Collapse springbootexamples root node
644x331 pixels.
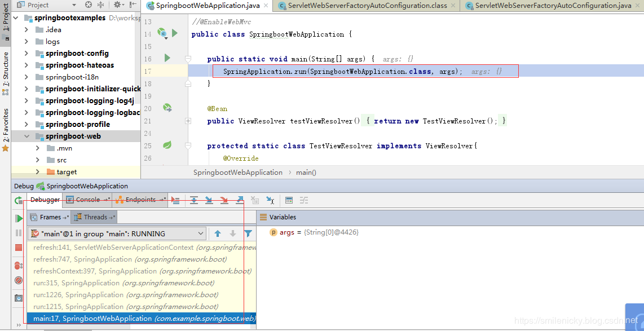coord(16,17)
